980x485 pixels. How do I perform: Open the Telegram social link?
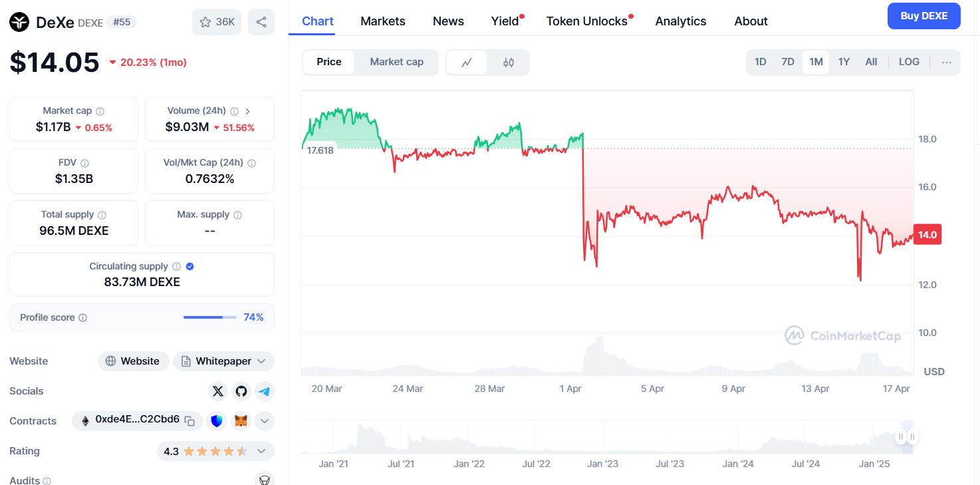(265, 391)
